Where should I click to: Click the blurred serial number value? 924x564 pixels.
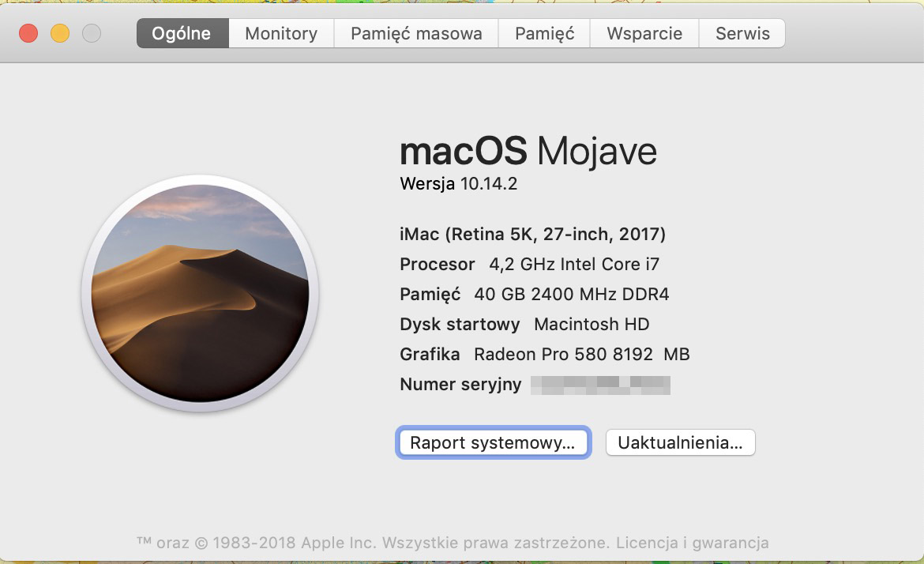(x=600, y=385)
